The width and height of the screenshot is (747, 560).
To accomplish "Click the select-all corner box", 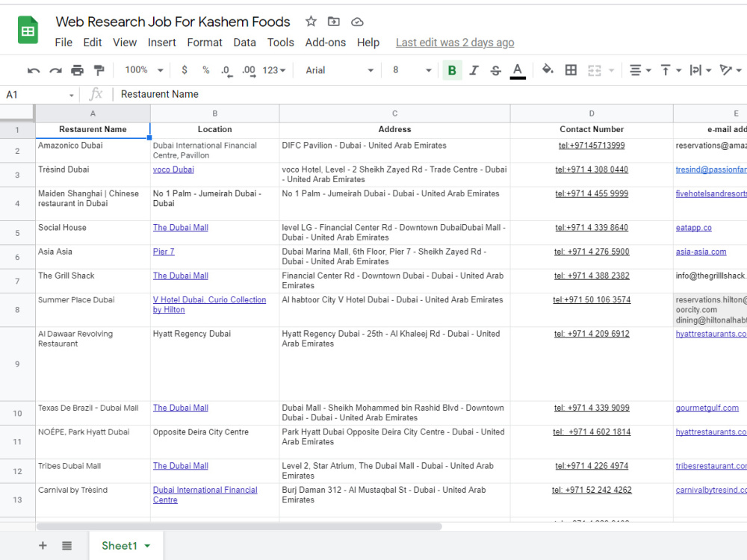I will [x=17, y=113].
